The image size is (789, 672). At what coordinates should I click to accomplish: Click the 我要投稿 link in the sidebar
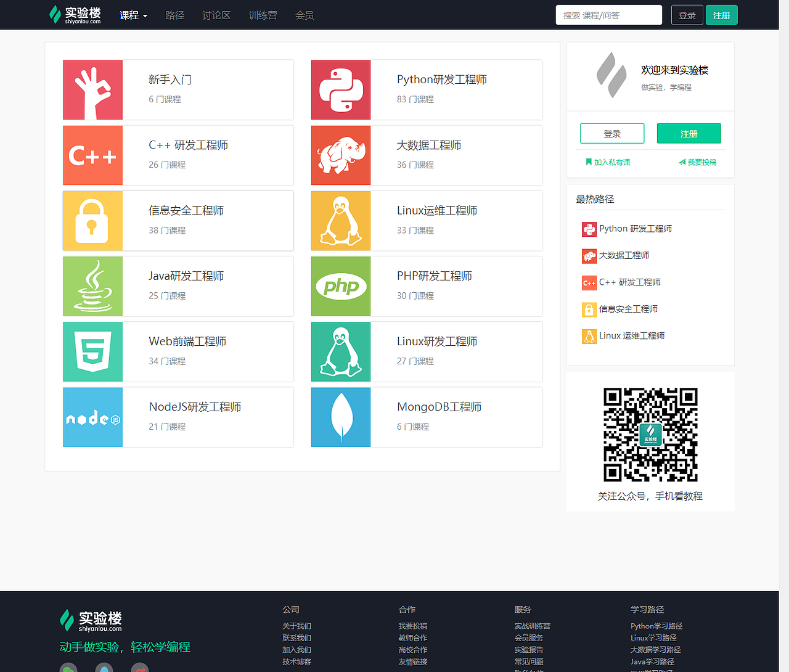(697, 162)
